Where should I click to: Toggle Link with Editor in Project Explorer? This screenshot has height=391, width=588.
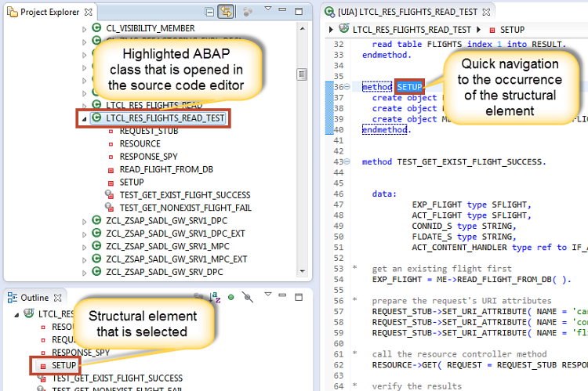(x=226, y=12)
